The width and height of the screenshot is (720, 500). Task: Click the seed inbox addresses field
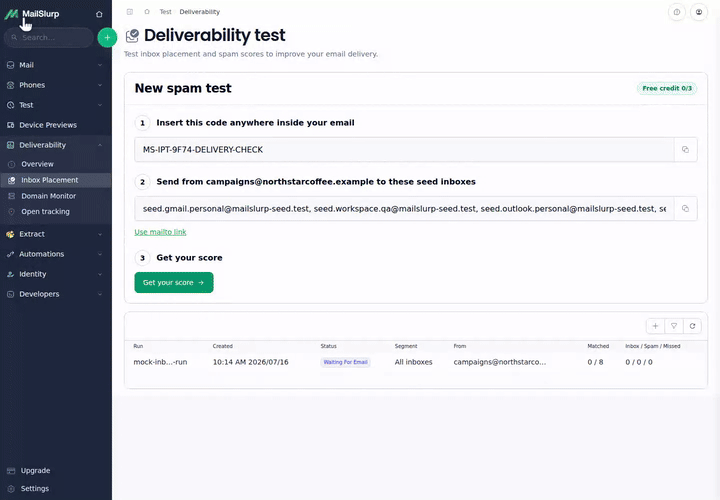point(404,209)
